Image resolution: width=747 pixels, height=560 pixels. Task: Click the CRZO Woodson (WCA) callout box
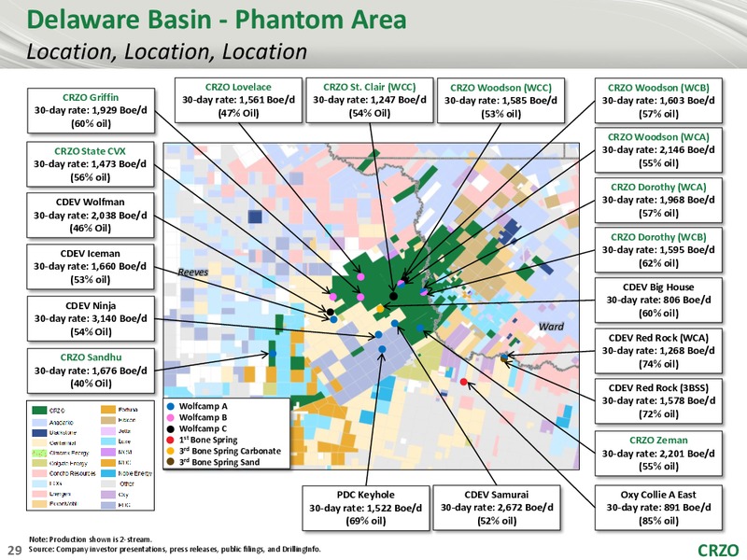tap(658, 150)
